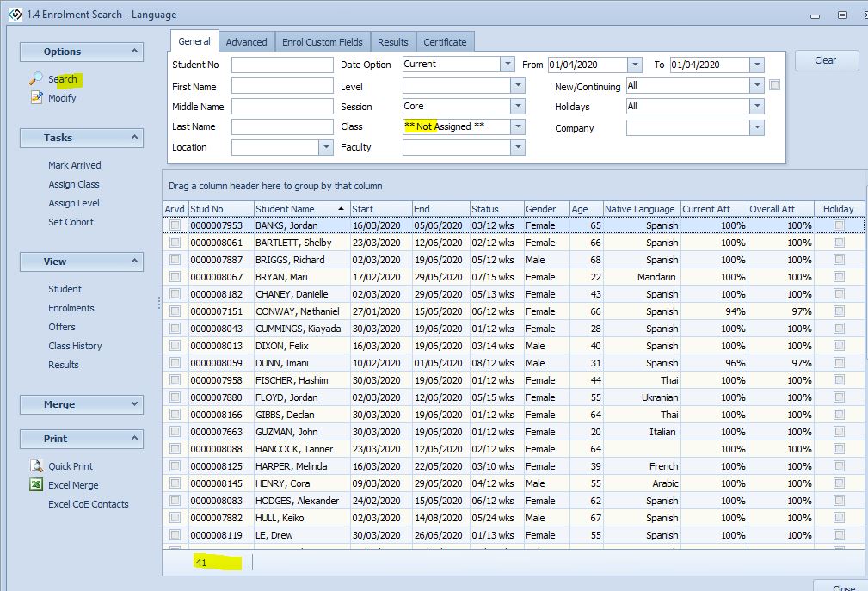Click the Search magnifier icon

click(x=36, y=79)
